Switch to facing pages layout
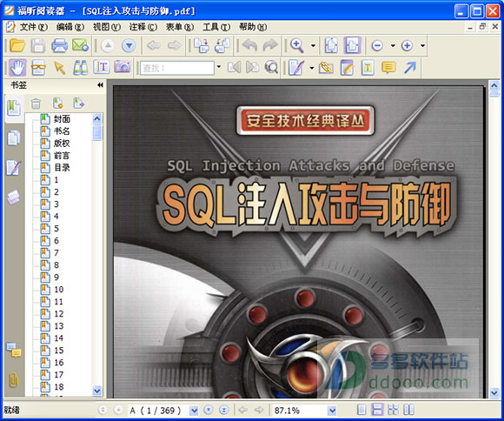 click(x=393, y=410)
